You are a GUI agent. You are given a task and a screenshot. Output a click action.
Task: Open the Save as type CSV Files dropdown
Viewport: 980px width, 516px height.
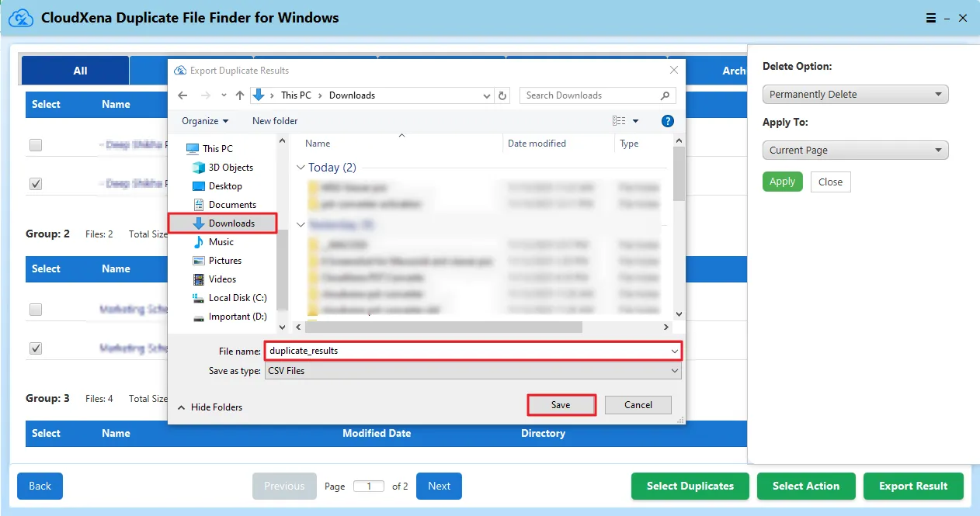(x=472, y=371)
